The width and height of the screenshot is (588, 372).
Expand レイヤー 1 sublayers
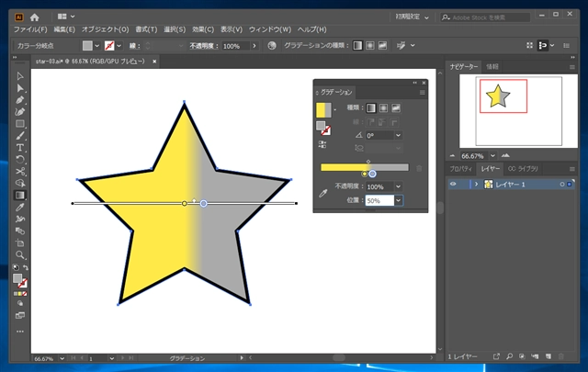(476, 184)
